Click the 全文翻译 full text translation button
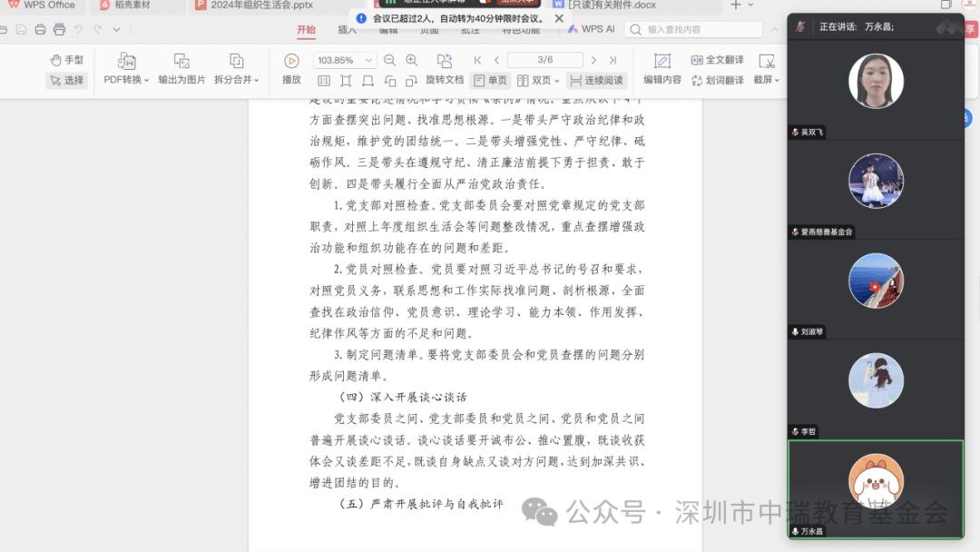The width and height of the screenshot is (980, 552). tap(717, 60)
